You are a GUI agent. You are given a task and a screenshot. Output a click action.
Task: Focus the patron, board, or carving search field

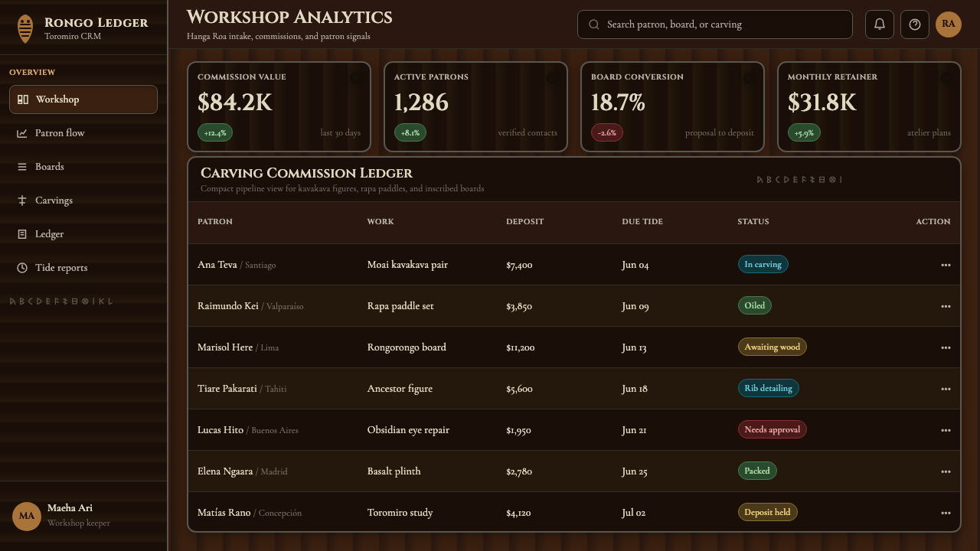coord(714,24)
